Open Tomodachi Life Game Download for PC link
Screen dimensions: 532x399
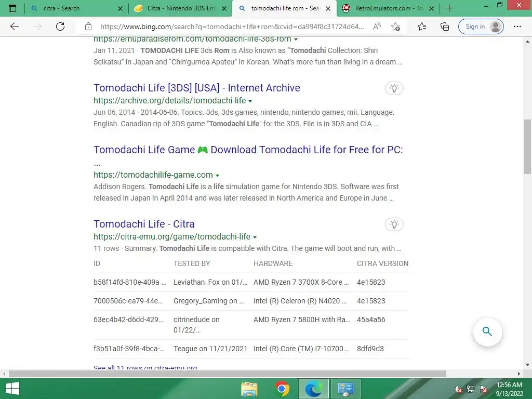(248, 150)
